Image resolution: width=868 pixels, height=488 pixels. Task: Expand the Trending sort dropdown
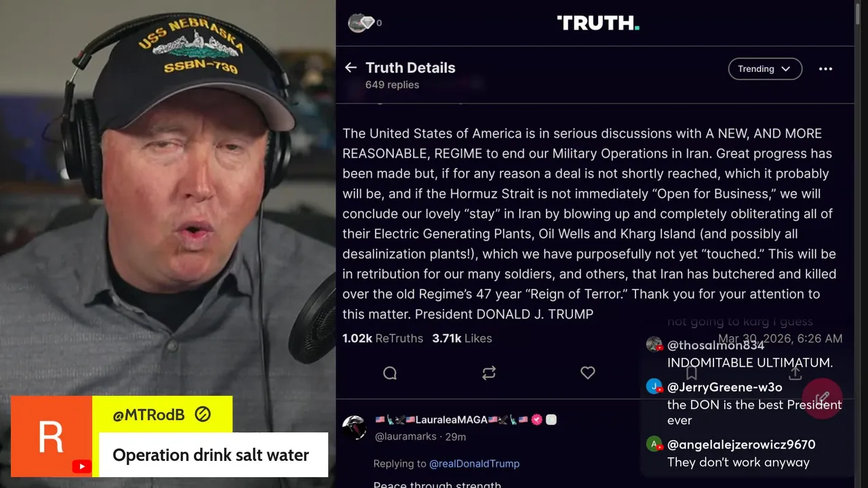pyautogui.click(x=765, y=69)
